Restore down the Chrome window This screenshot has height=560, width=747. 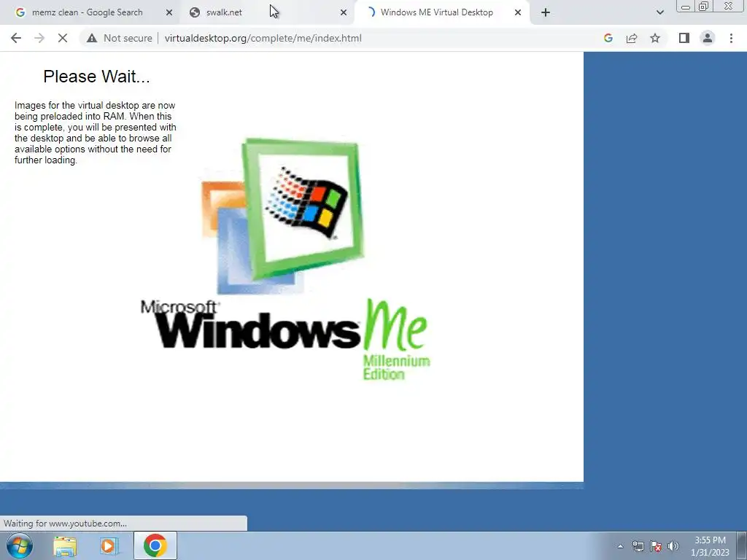point(703,7)
